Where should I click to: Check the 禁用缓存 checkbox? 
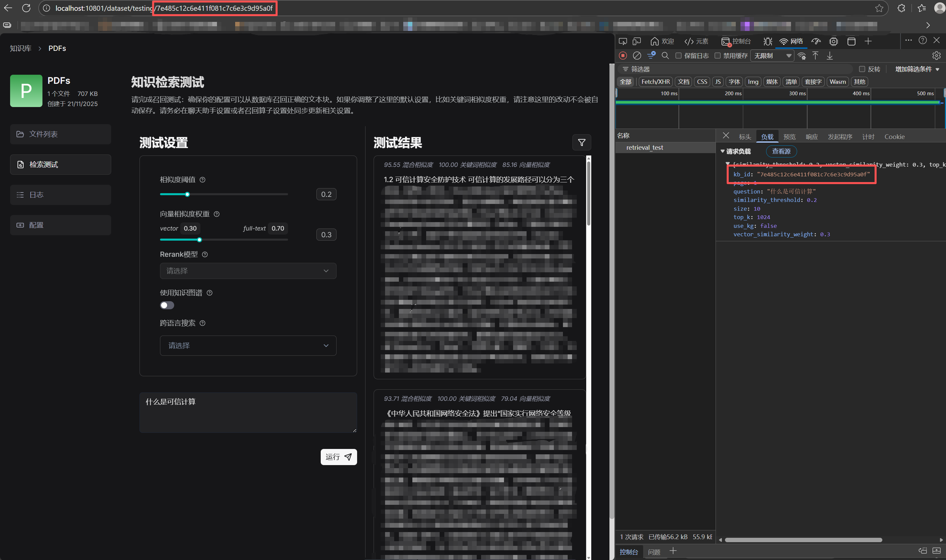point(718,56)
